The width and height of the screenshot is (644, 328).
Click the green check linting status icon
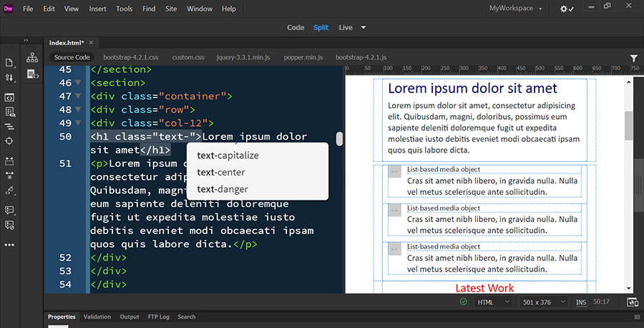pyautogui.click(x=463, y=302)
